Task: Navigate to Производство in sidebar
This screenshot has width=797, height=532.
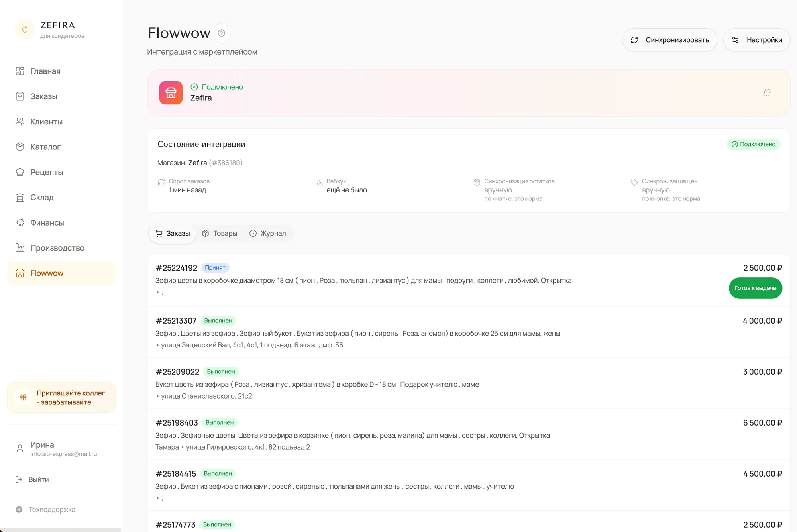Action: pos(61,248)
